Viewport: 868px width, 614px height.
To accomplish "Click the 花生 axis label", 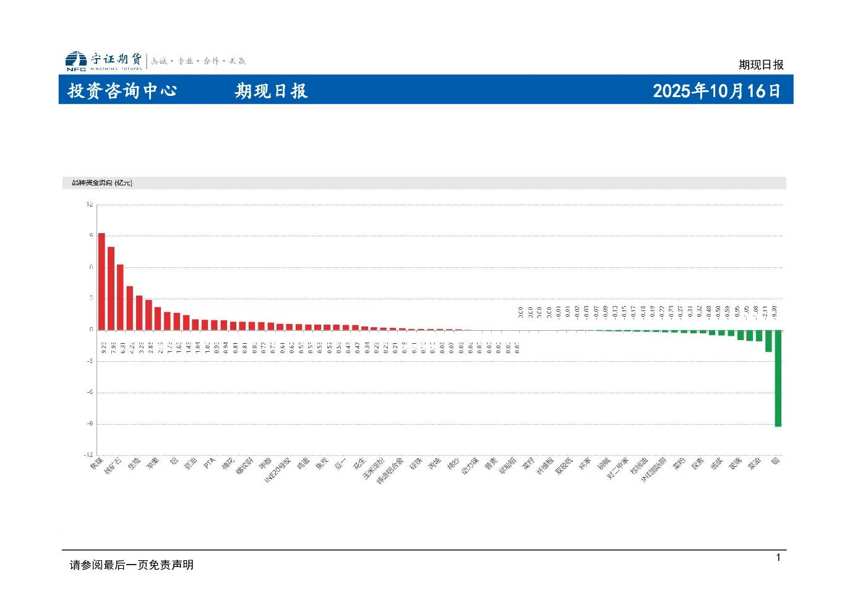I will [360, 464].
